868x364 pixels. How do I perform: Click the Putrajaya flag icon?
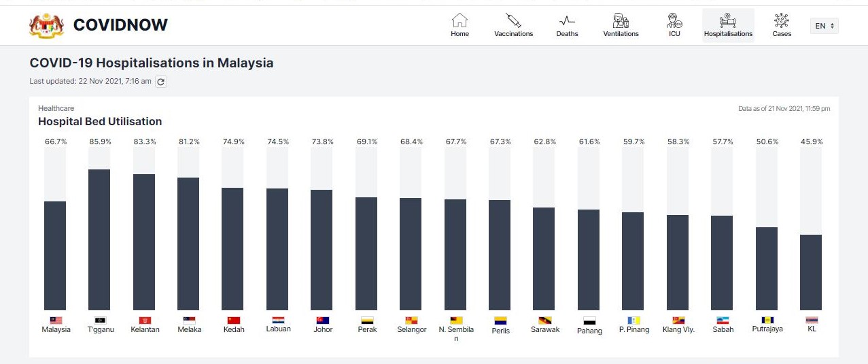[767, 320]
